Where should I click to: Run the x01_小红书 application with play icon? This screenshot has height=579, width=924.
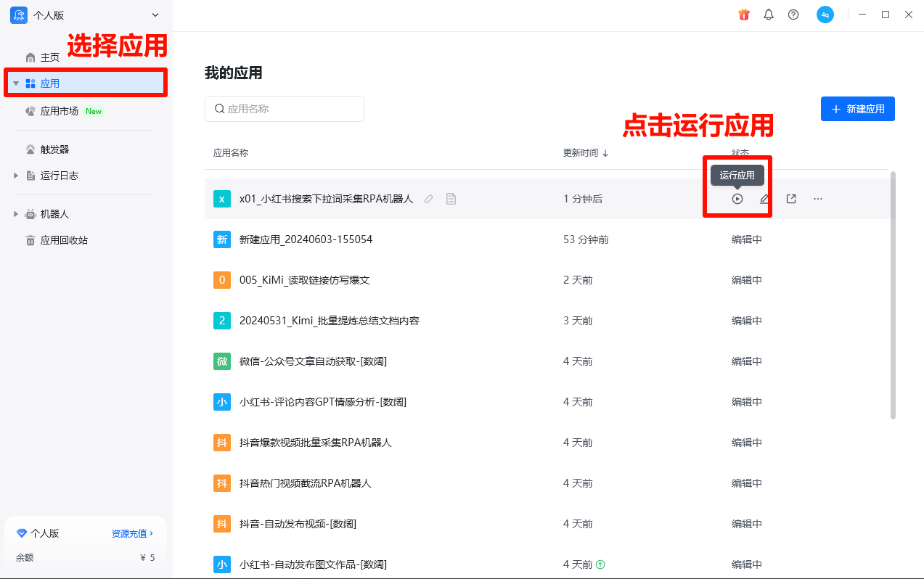(737, 199)
